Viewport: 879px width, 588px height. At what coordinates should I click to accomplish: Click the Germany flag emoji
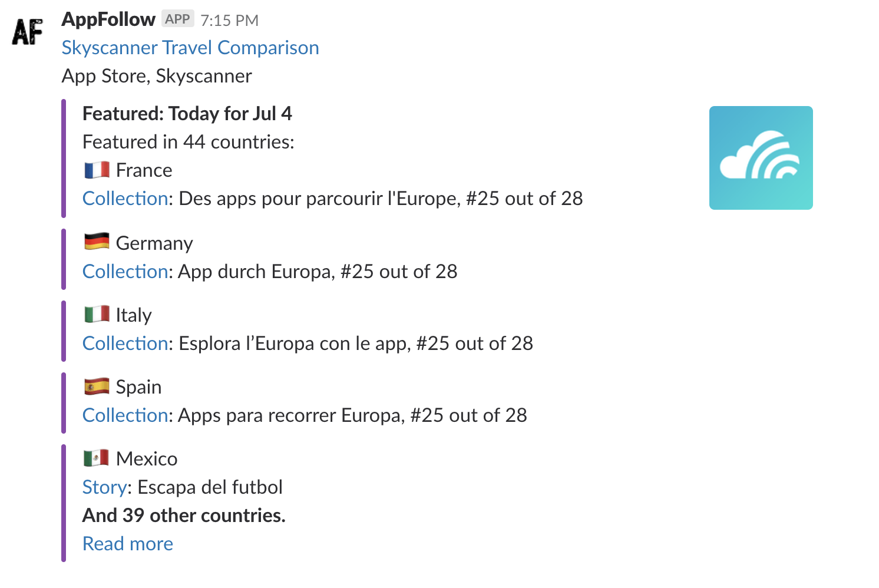click(97, 242)
